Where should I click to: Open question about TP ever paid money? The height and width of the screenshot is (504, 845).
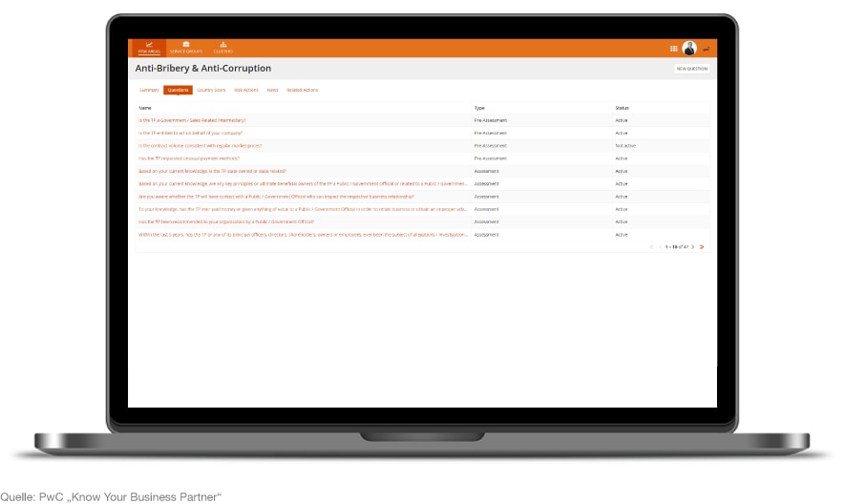303,209
